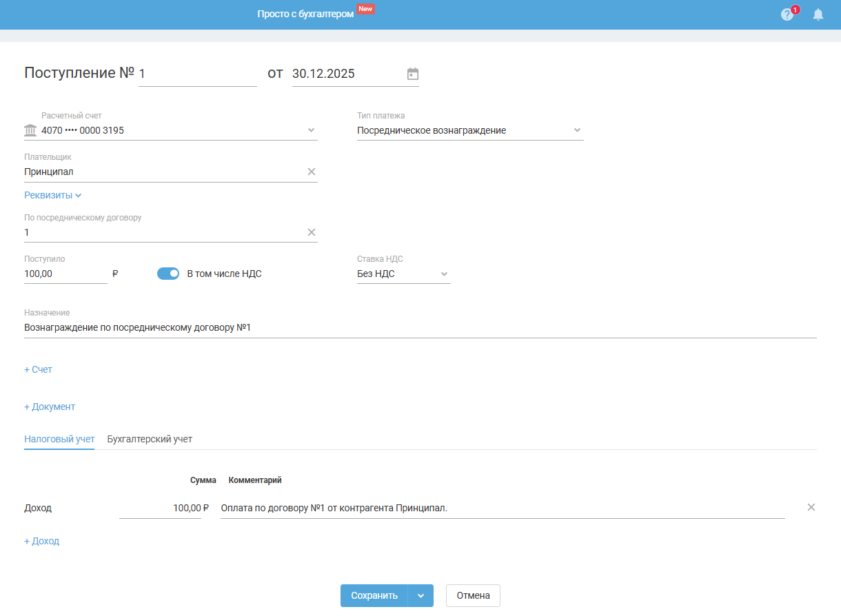Open the Сохранить button arrow menu
This screenshot has height=616, width=841.
(420, 596)
